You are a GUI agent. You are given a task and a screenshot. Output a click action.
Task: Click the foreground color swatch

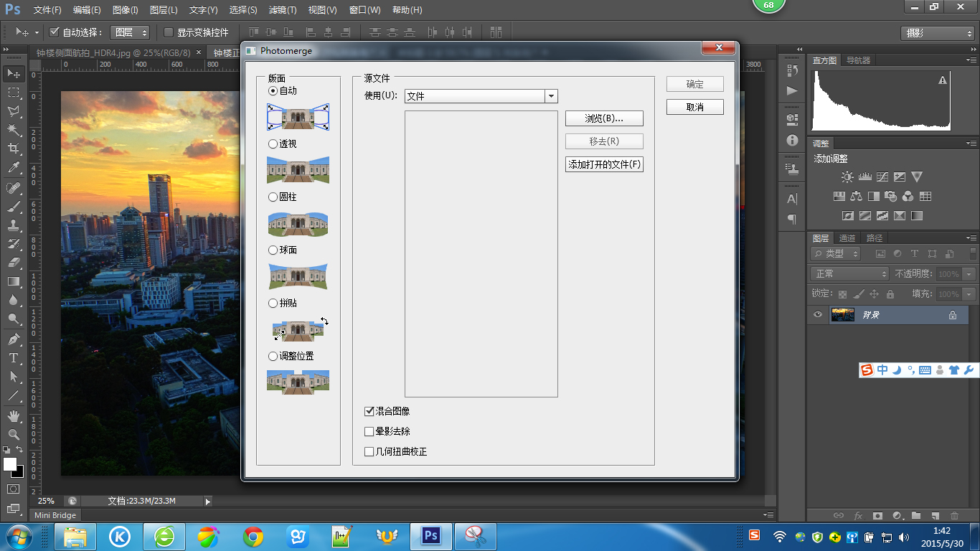pos(10,464)
